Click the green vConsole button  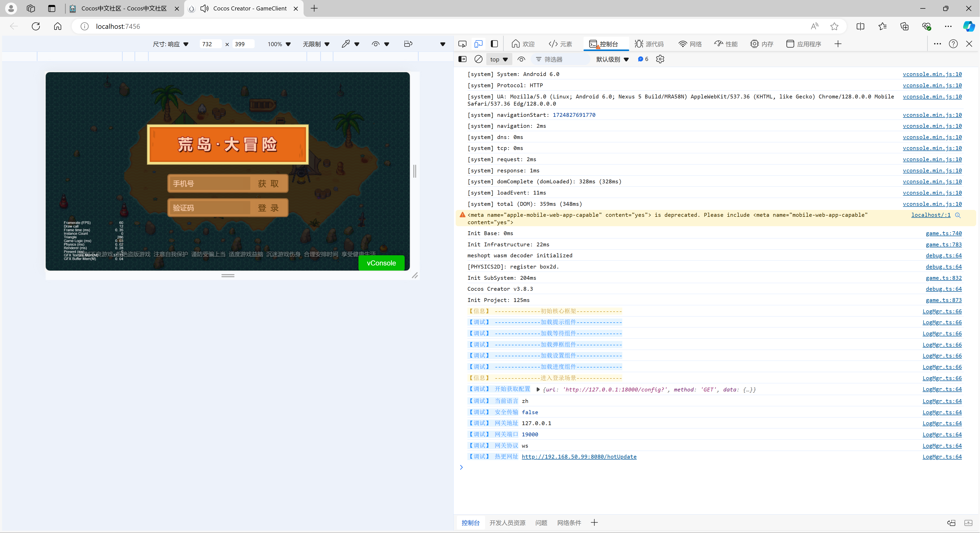click(x=381, y=263)
